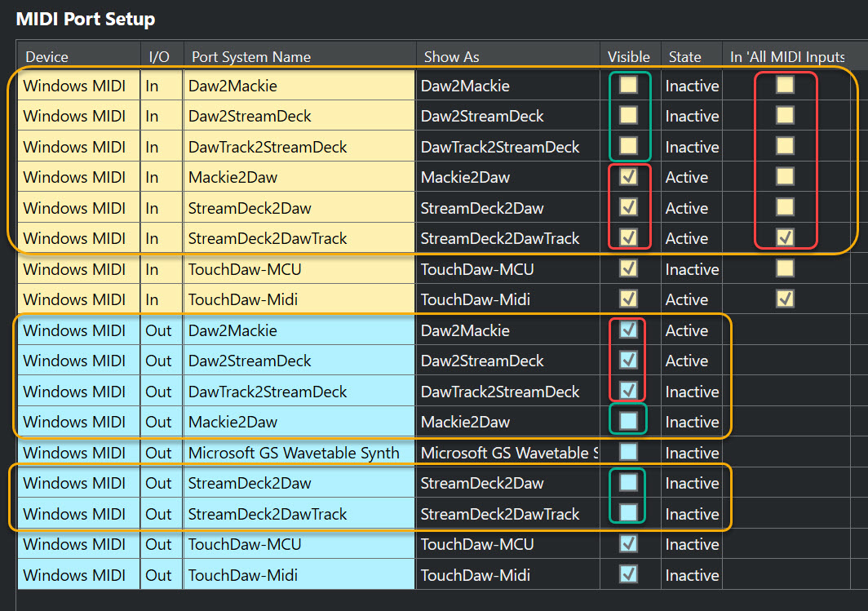This screenshot has height=611, width=868.
Task: Sort by the I/O column header
Action: coord(158,57)
